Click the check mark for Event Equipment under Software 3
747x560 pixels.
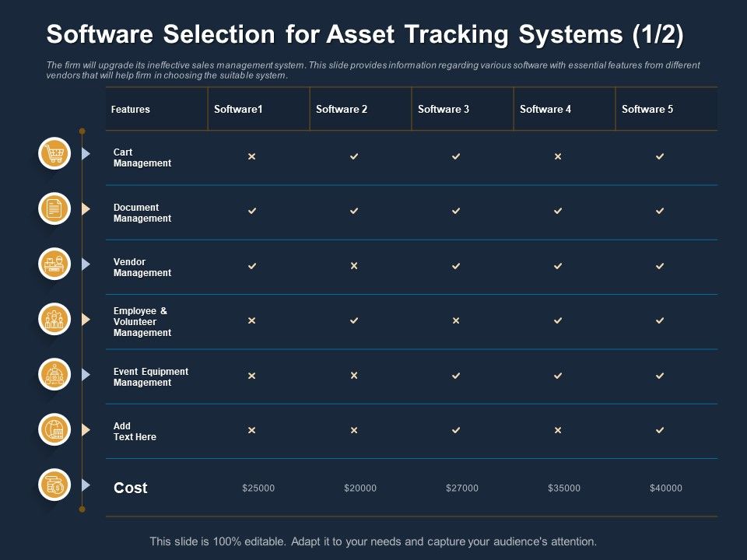(456, 376)
